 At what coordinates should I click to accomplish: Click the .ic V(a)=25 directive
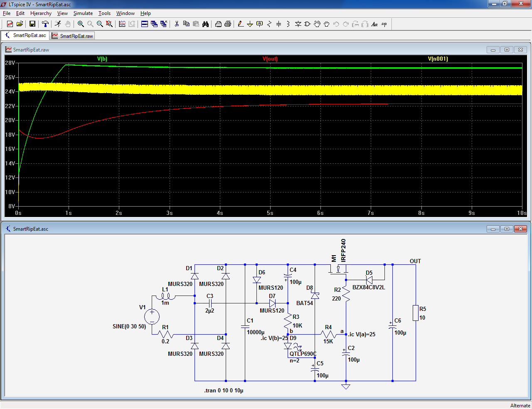362,334
